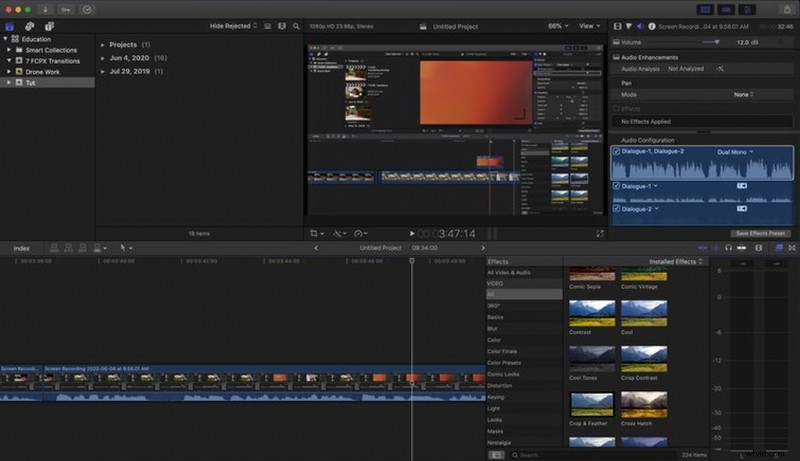Select the Stylize Comic Looks category
The height and width of the screenshot is (461, 800).
524,374
